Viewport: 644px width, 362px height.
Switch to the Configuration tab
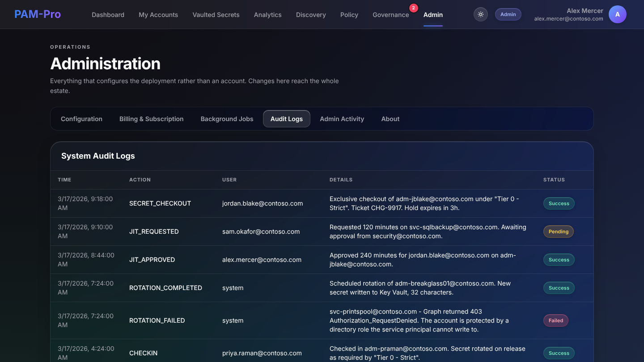[x=81, y=119]
